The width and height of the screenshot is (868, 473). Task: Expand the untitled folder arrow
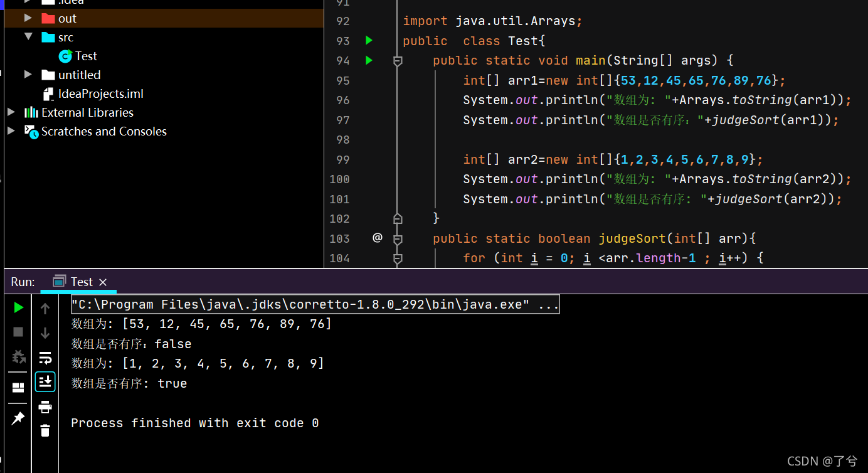(x=28, y=75)
